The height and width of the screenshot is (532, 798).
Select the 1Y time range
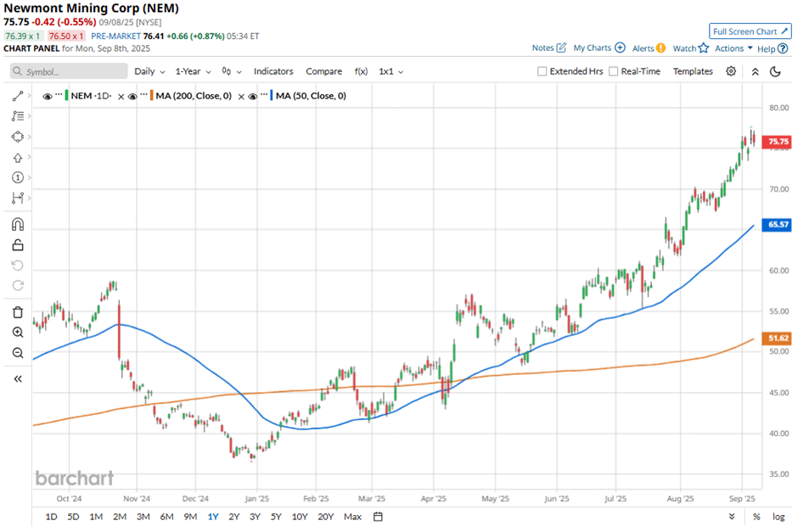pos(213,517)
